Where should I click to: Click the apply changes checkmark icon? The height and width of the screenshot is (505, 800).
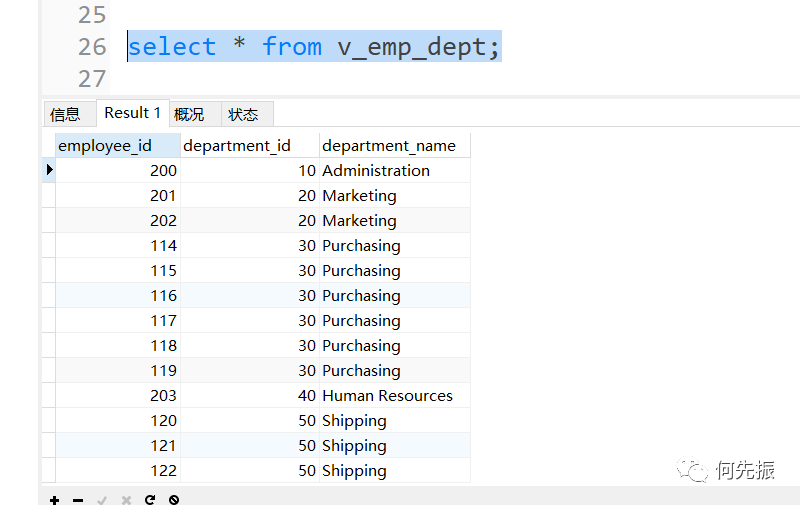(x=102, y=499)
